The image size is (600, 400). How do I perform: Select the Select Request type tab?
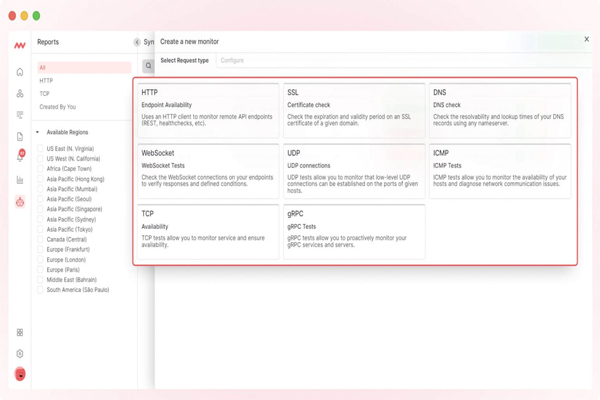click(185, 61)
